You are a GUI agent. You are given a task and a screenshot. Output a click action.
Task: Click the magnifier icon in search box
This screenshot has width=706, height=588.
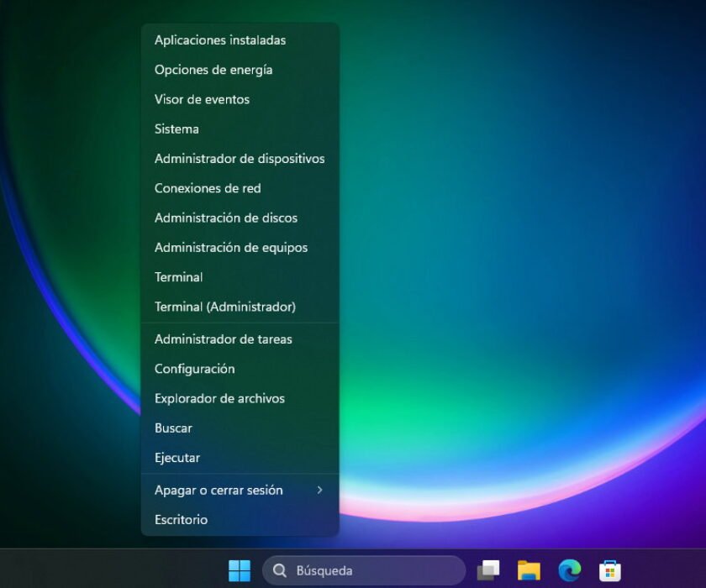coord(280,571)
